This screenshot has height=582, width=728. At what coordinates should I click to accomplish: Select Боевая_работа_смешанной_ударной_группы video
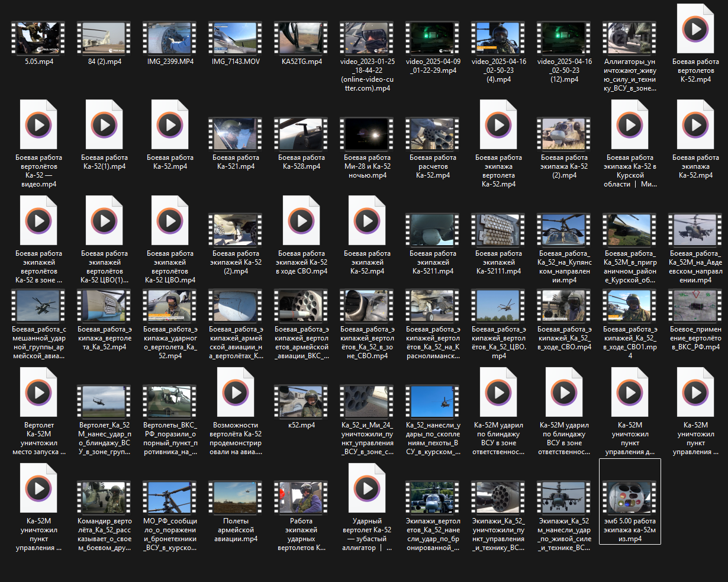[x=38, y=306]
